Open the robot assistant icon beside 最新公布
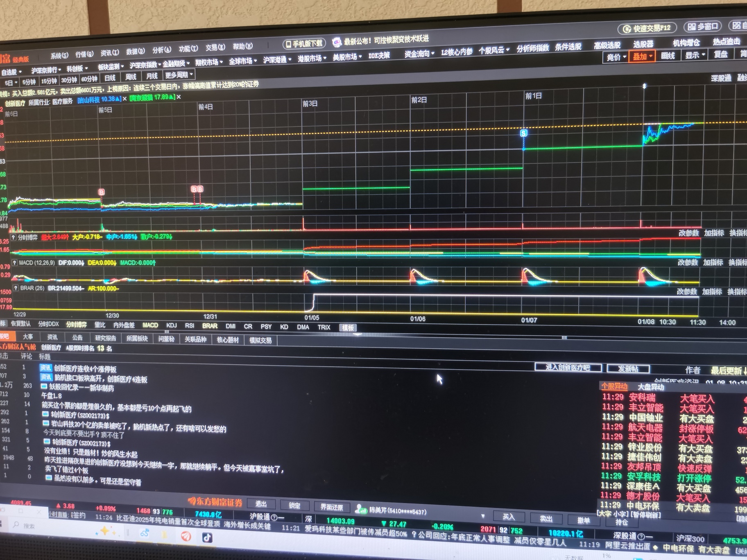Image resolution: width=747 pixels, height=560 pixels. click(337, 42)
